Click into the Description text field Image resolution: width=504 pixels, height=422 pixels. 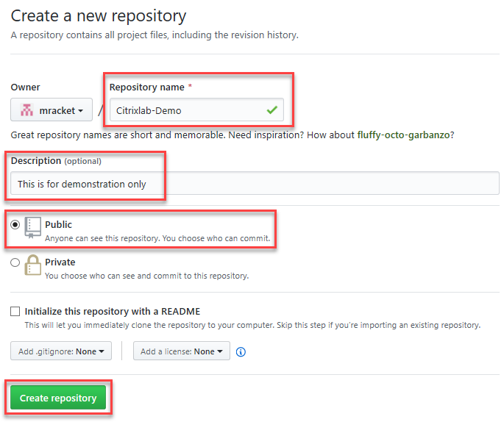pos(255,183)
